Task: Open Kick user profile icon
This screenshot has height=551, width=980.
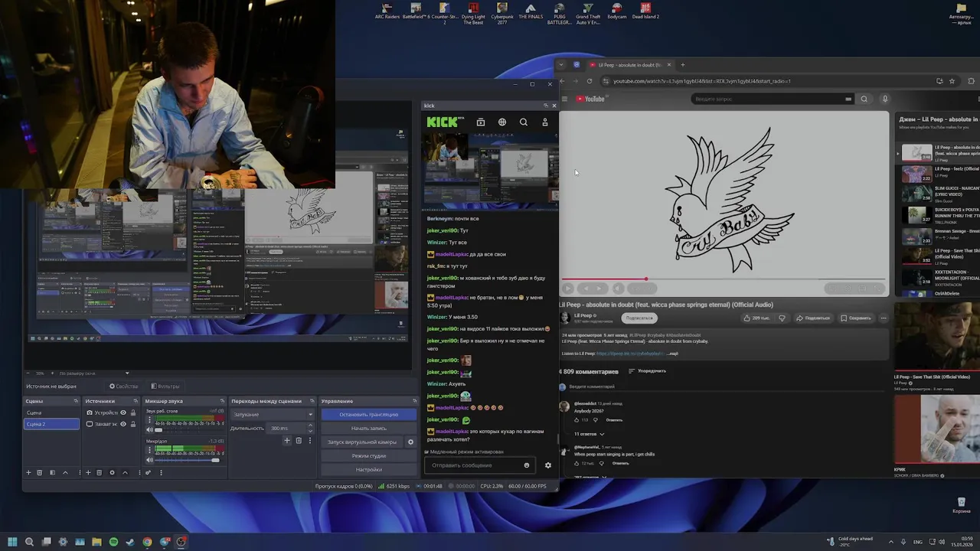Action: coord(545,122)
